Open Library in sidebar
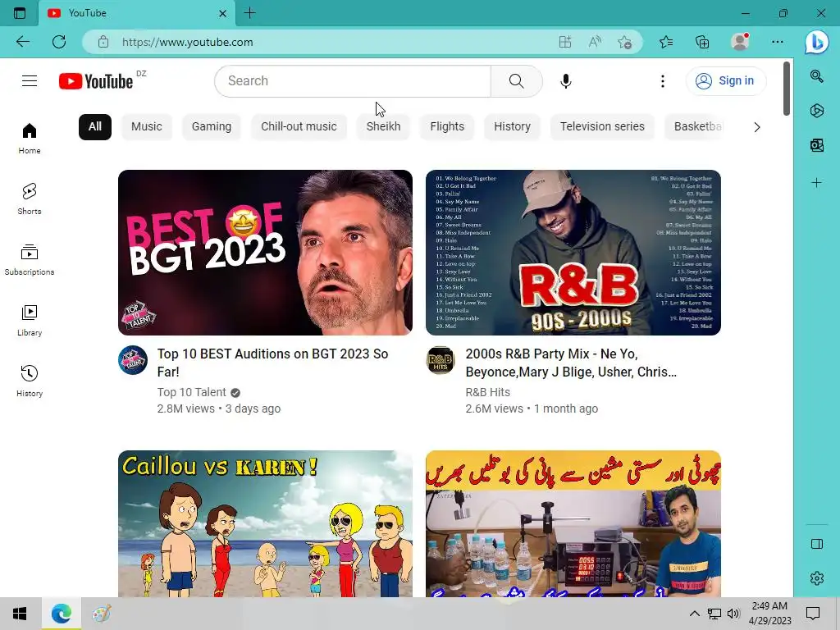 pos(30,320)
